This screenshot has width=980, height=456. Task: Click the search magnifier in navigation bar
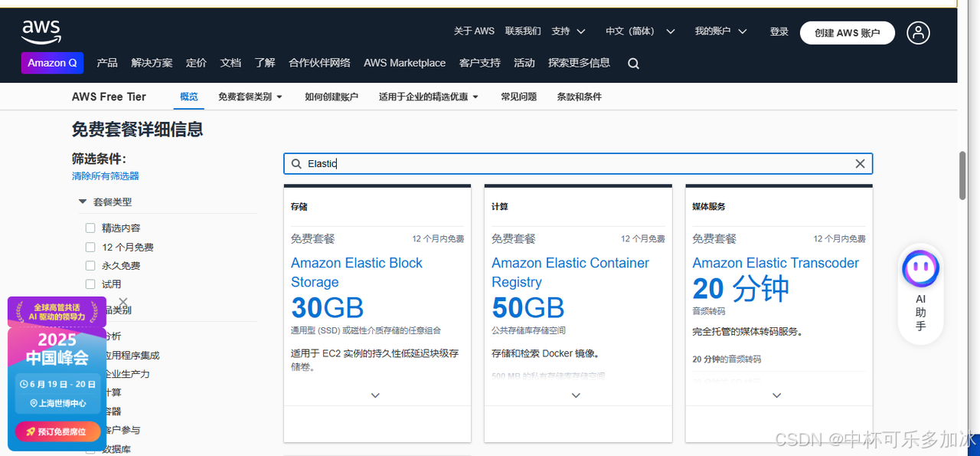coord(633,64)
